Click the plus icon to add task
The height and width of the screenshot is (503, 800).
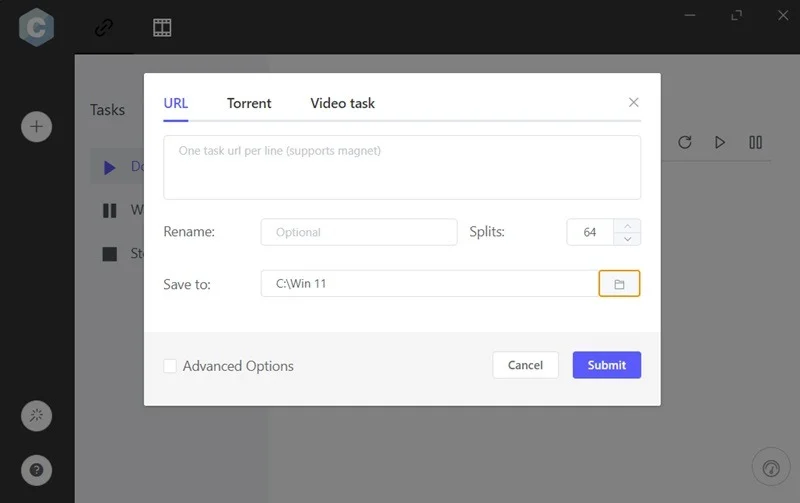[37, 127]
